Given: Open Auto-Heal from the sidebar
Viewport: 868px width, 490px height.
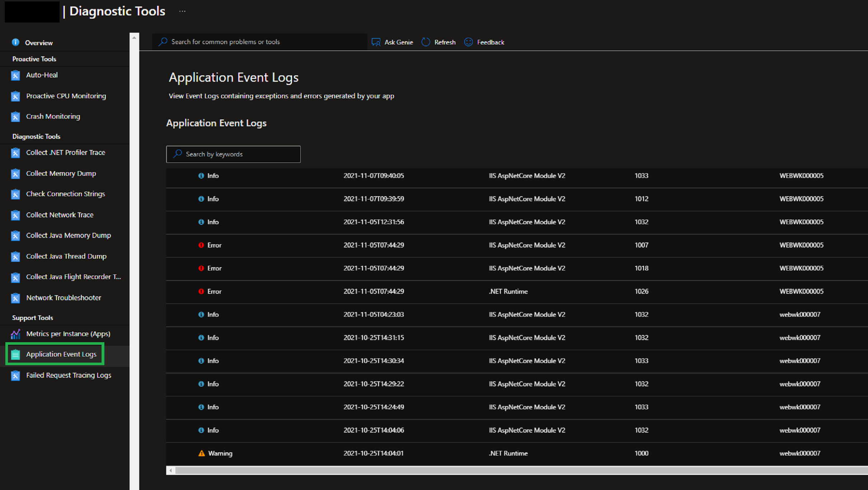Looking at the screenshot, I should click(42, 75).
